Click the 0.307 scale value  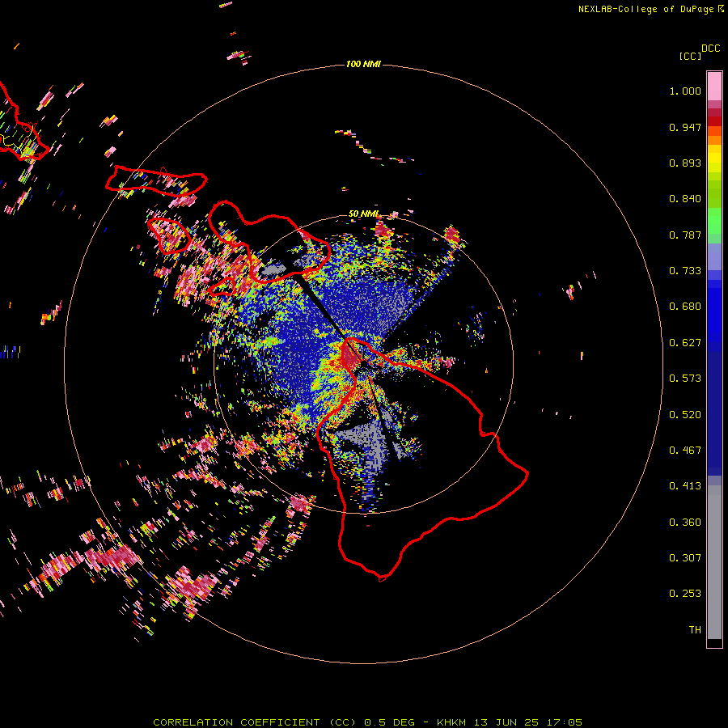(x=685, y=558)
